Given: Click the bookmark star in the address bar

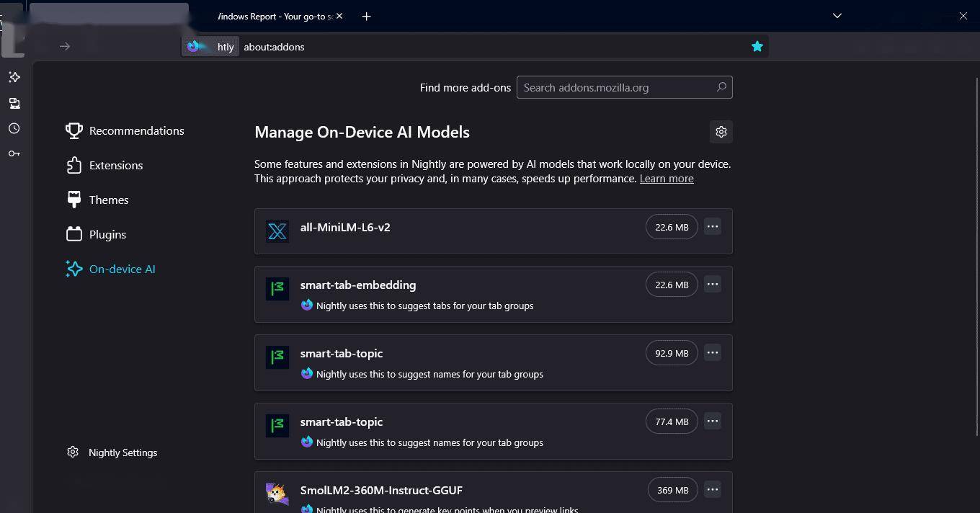Looking at the screenshot, I should pos(757,46).
